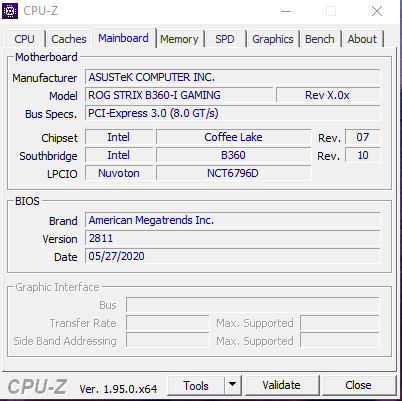
Task: Close the window with the X icon
Action: point(377,11)
